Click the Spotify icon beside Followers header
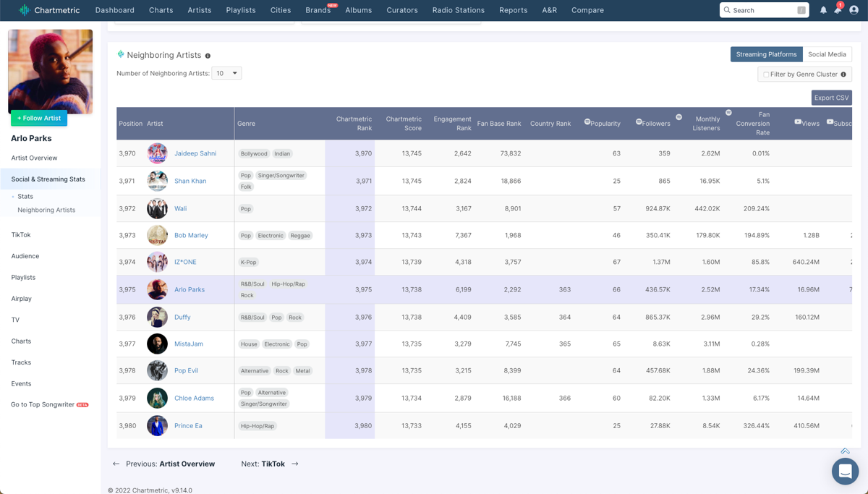Screen dimensions: 868x494 coord(639,122)
